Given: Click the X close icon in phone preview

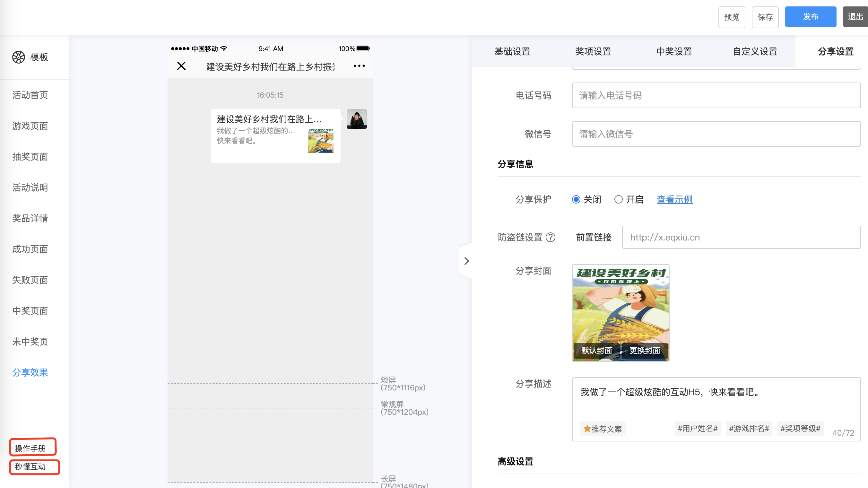Looking at the screenshot, I should coord(181,66).
